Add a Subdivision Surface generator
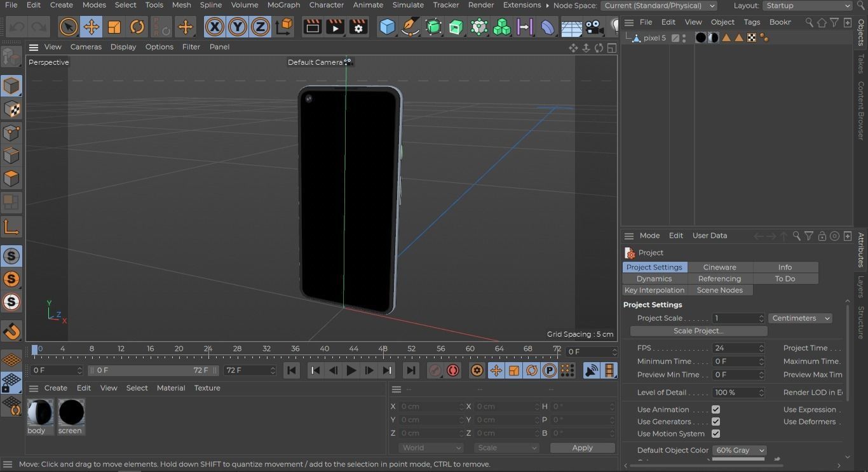 click(x=433, y=27)
